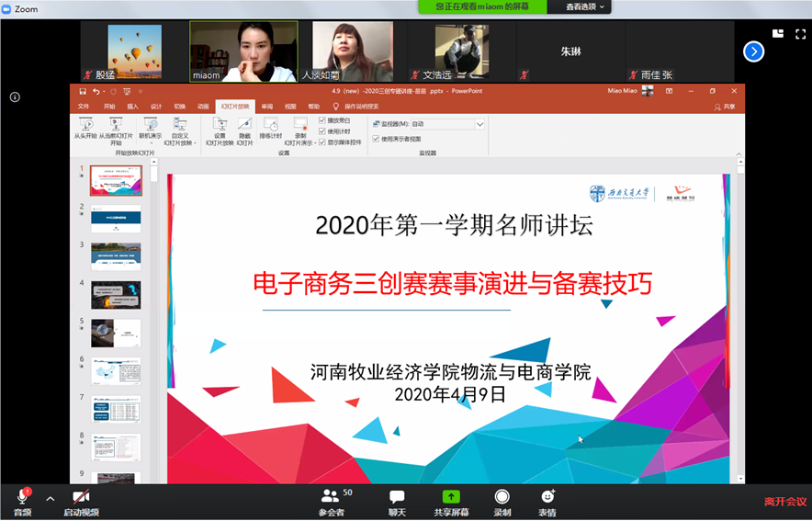Expand audio options arrow beside 音频

51,498
